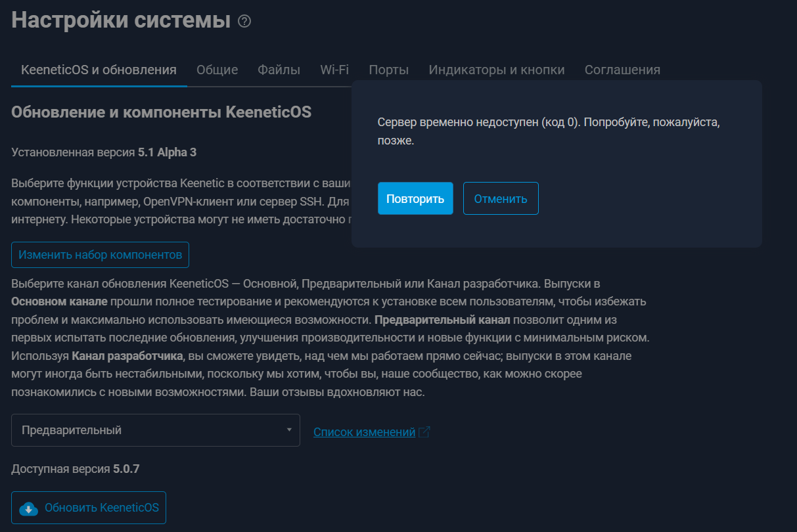797x532 pixels.
Task: Select the Порты tab
Action: [388, 70]
